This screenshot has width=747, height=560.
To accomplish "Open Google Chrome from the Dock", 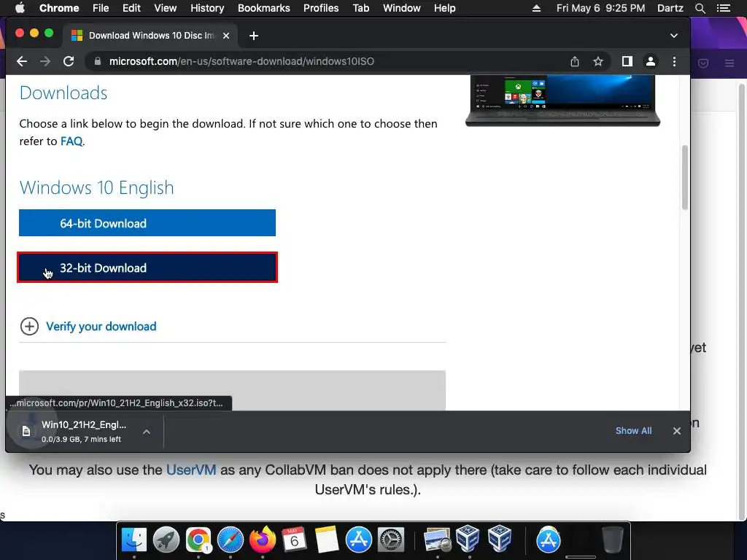I will click(x=198, y=540).
